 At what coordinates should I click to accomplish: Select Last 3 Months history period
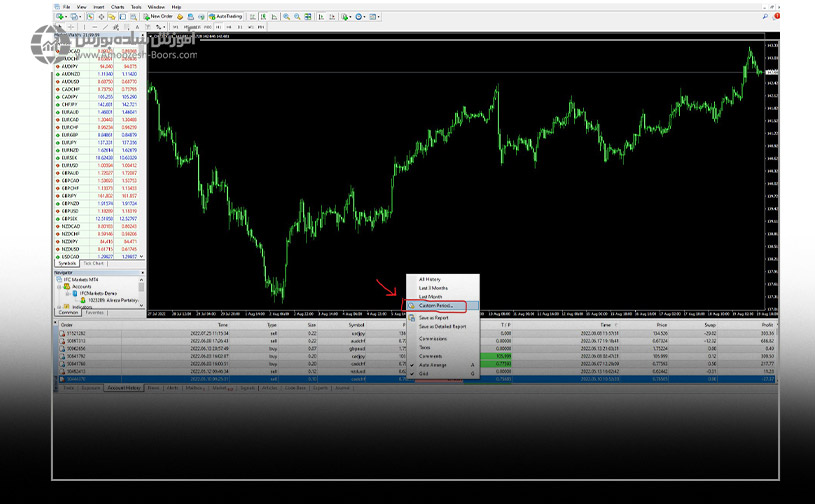433,288
